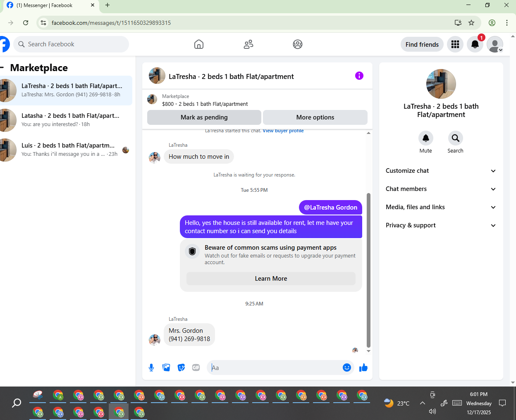Click Find friends button
Image resolution: width=516 pixels, height=420 pixels.
422,44
